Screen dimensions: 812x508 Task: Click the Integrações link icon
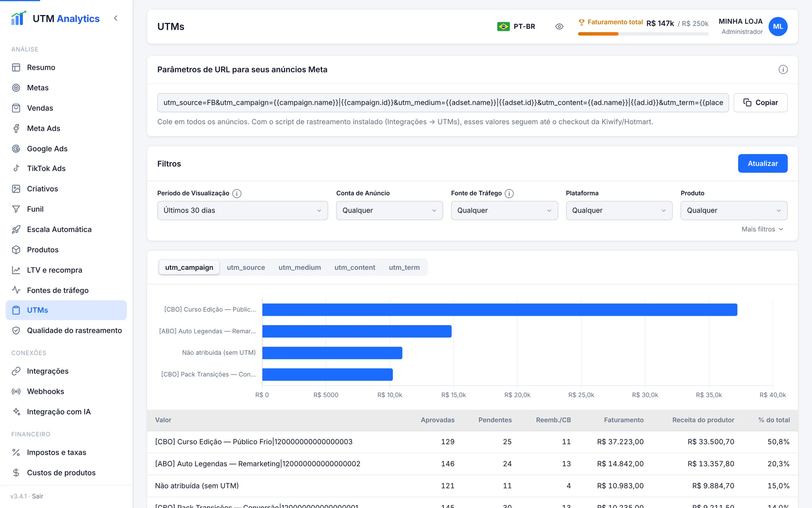pyautogui.click(x=16, y=371)
